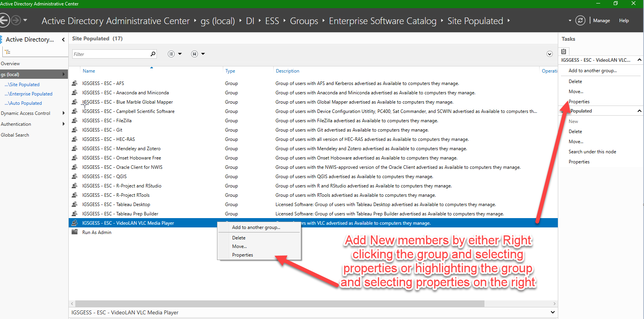Click the group icon for Onset Hoboware Free
The height and width of the screenshot is (319, 644).
[75, 158]
